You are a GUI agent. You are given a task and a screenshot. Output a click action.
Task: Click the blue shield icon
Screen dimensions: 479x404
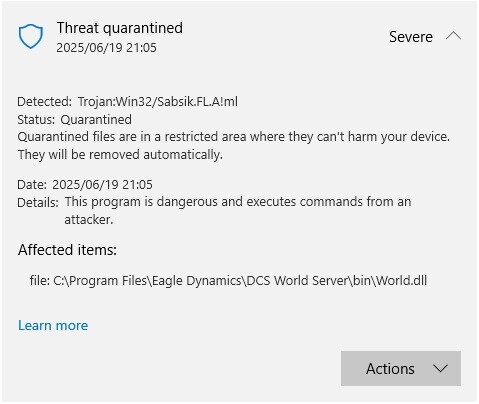click(31, 36)
